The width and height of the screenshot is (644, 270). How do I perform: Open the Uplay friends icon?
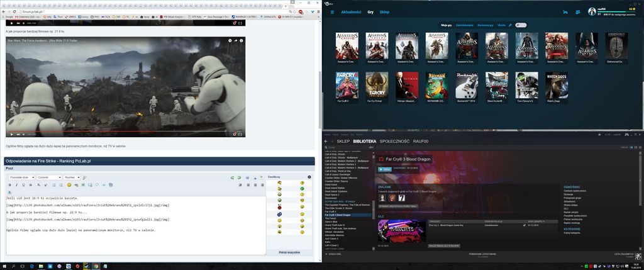click(x=578, y=12)
